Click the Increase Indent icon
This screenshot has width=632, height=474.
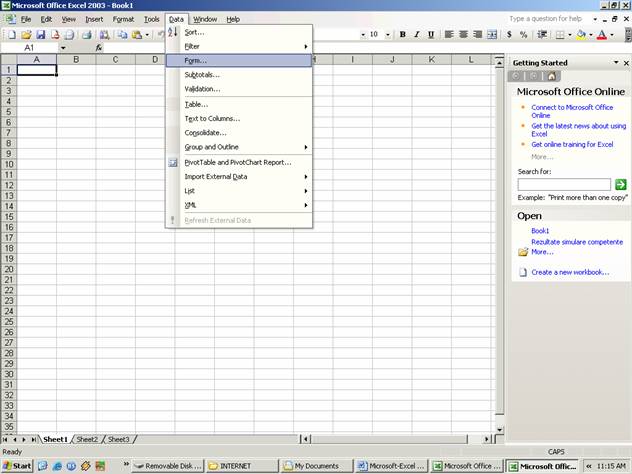tap(542, 35)
